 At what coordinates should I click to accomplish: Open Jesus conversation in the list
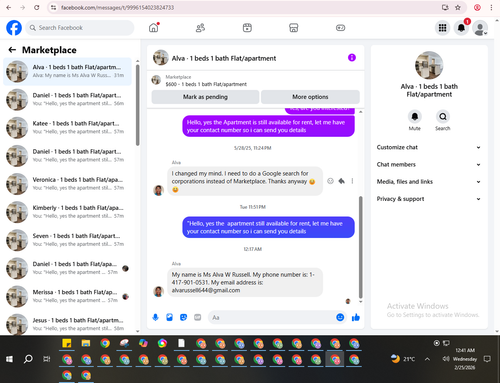click(68, 324)
